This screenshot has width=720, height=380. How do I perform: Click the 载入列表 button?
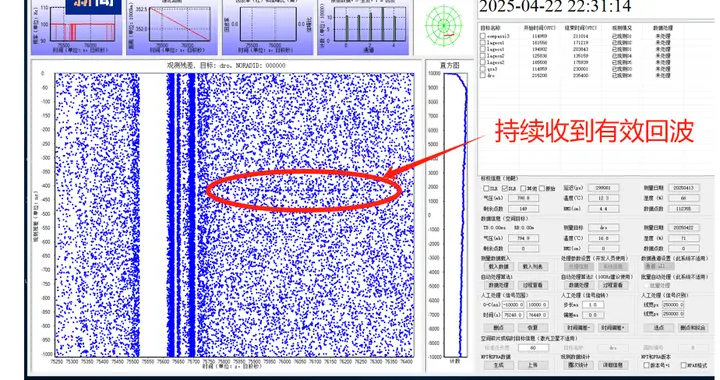pyautogui.click(x=533, y=267)
